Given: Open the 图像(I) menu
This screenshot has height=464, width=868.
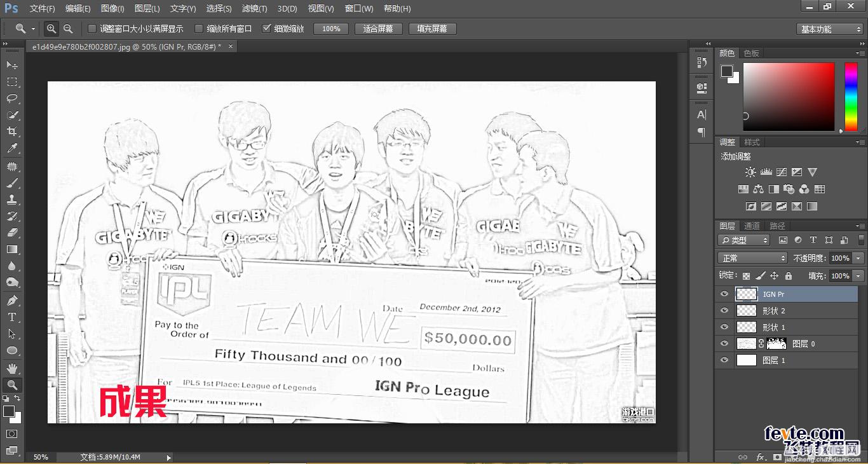Looking at the screenshot, I should coord(112,9).
